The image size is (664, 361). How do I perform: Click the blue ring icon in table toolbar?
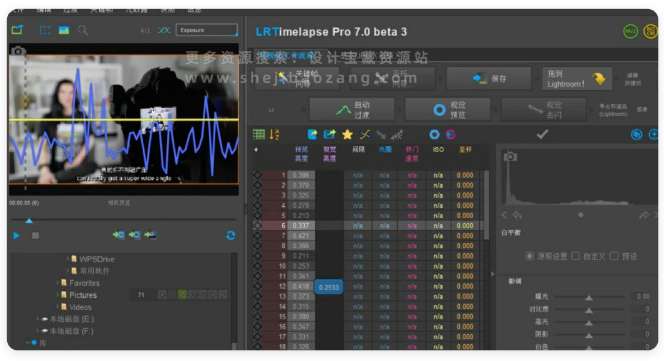point(434,135)
